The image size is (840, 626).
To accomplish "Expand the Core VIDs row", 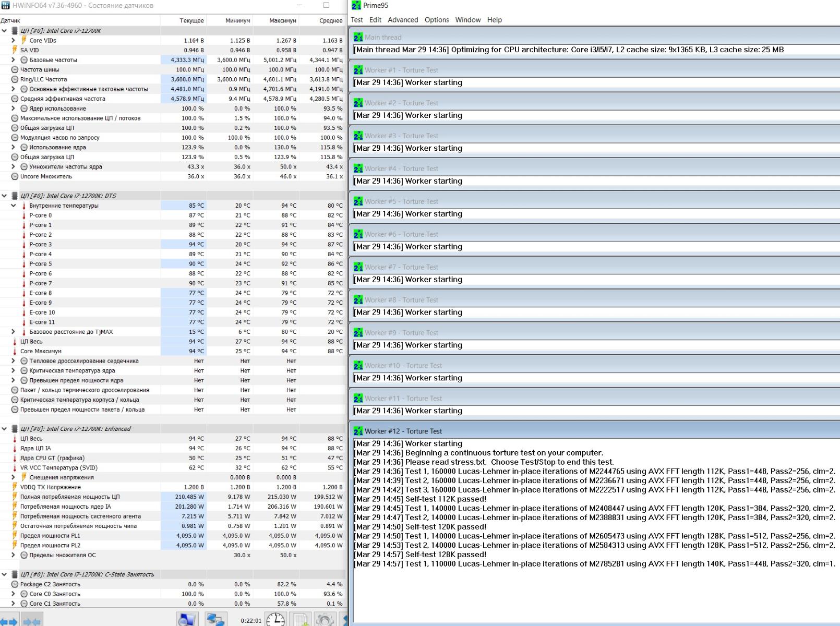I will (14, 40).
